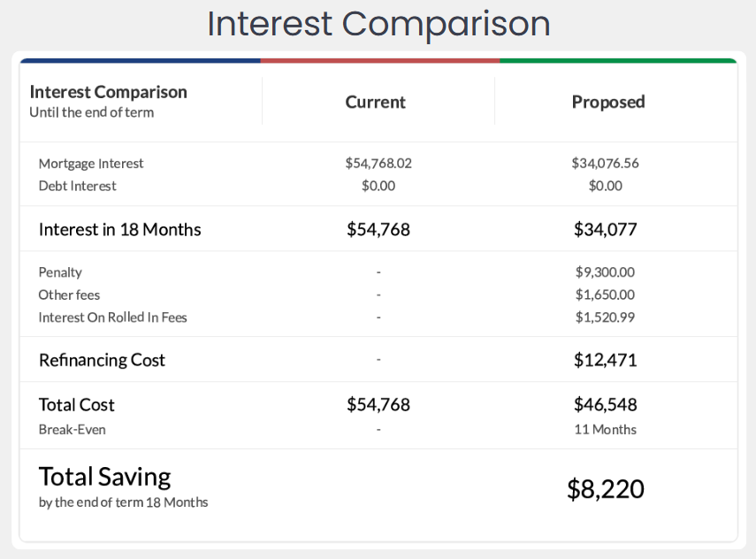The image size is (756, 559).
Task: Click the Debt Interest row label
Action: point(78,186)
